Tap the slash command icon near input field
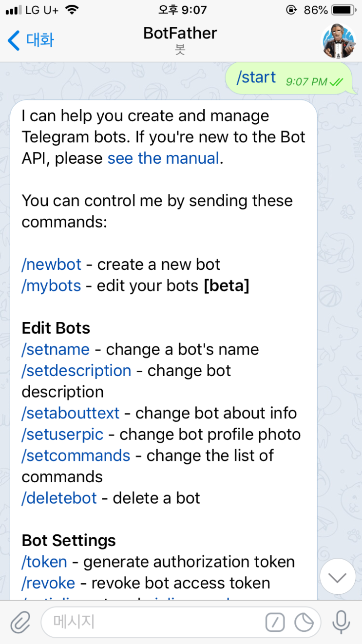This screenshot has height=644, width=362. [275, 622]
